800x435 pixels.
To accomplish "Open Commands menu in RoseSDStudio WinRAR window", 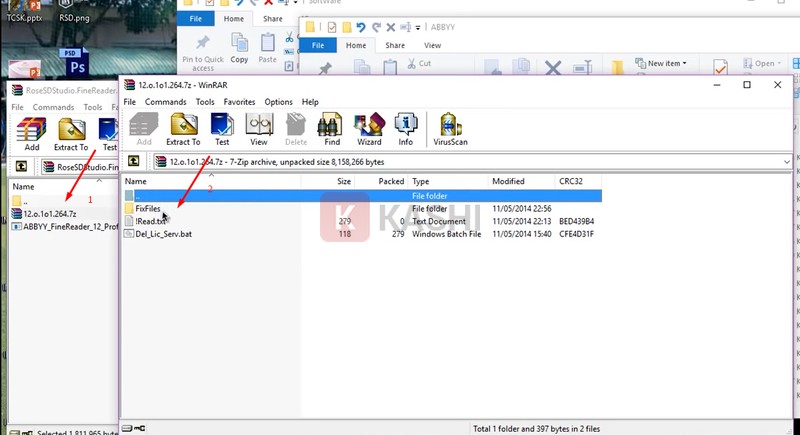I will tap(54, 107).
